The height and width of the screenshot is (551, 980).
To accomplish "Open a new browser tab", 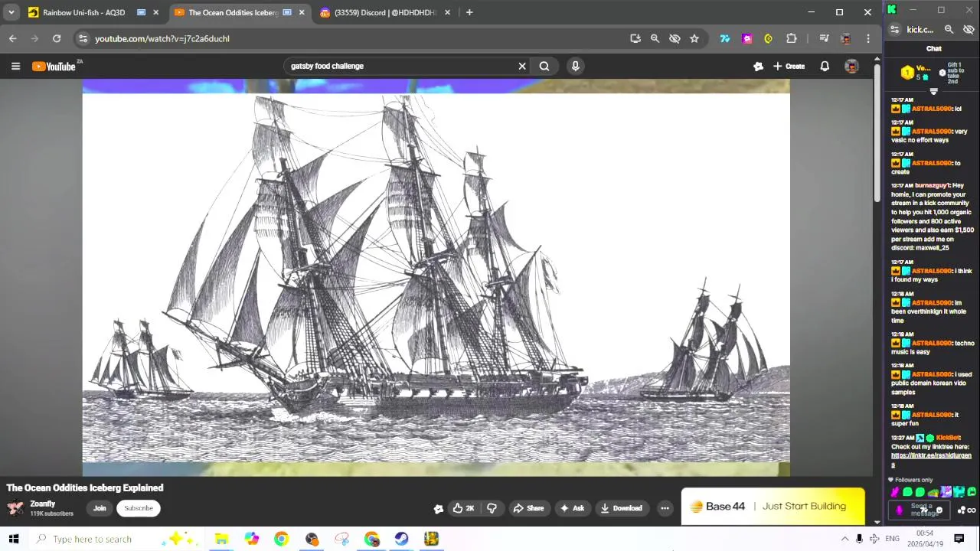I will pos(469,12).
